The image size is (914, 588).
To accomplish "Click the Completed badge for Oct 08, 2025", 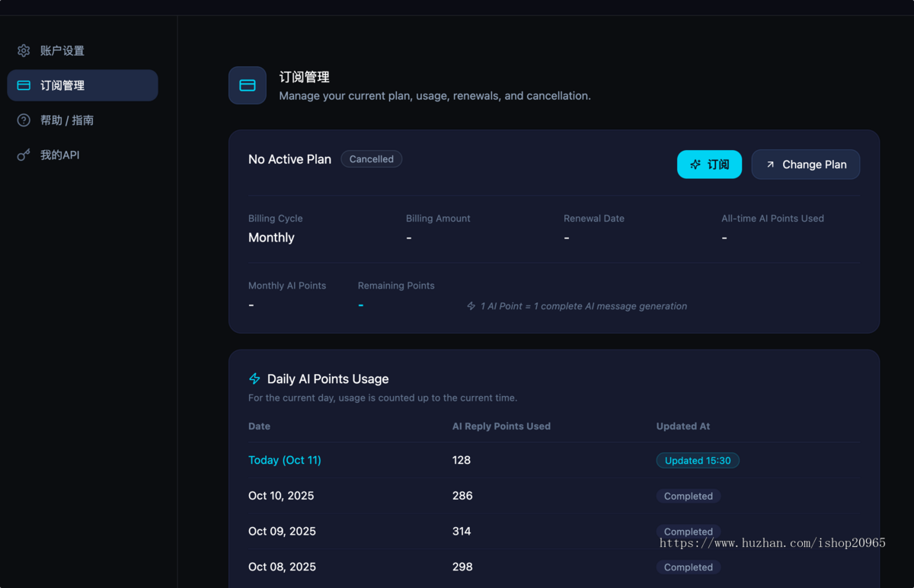I will tap(689, 567).
